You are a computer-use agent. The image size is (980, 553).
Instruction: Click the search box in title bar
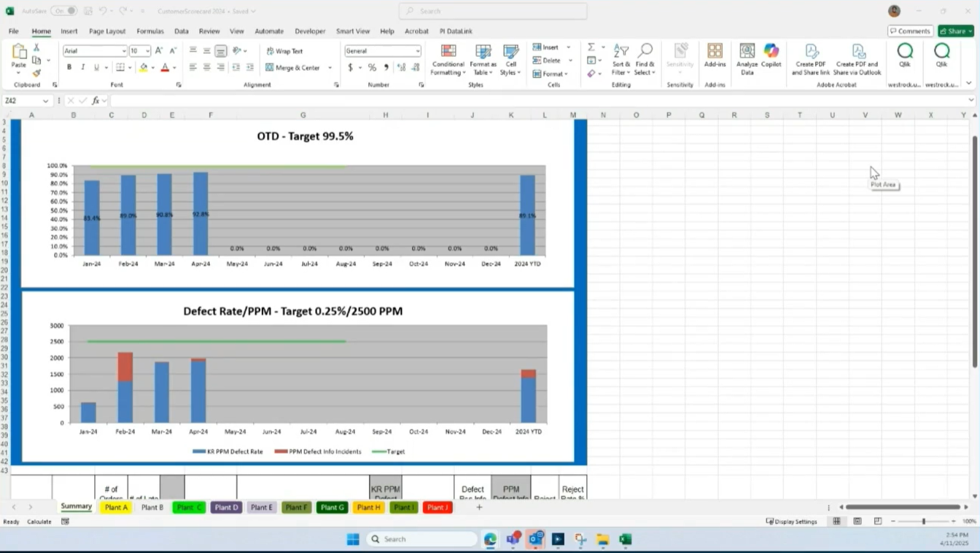(493, 11)
